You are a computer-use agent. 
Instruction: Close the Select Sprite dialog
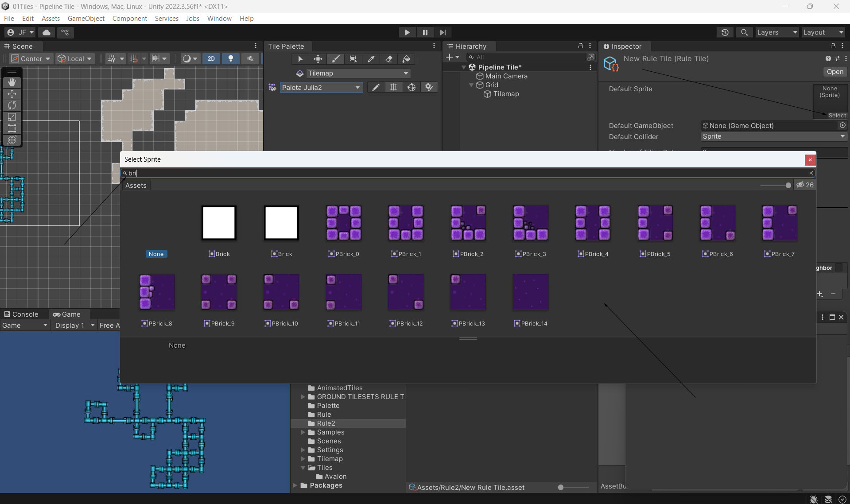pos(810,160)
